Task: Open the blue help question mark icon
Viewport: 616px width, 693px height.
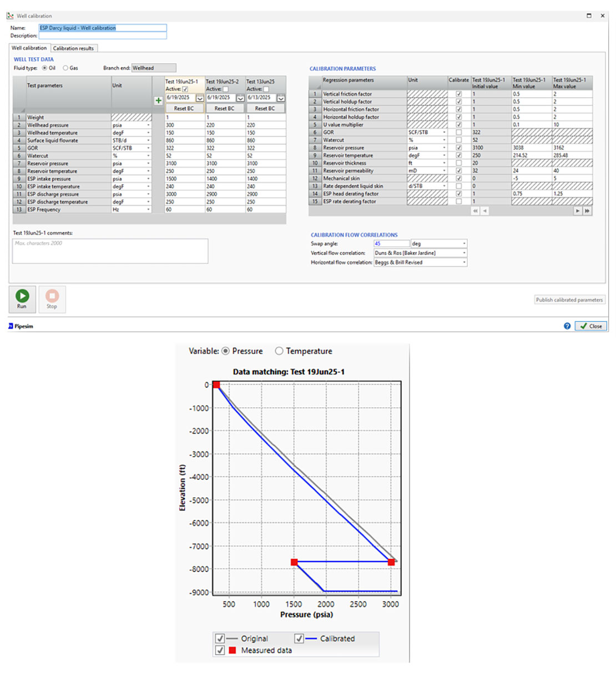Action: point(567,326)
